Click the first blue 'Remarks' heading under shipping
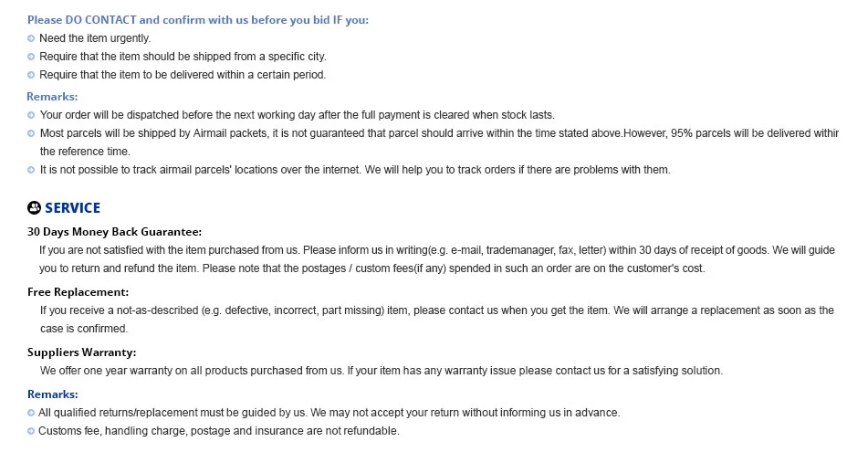 point(52,97)
